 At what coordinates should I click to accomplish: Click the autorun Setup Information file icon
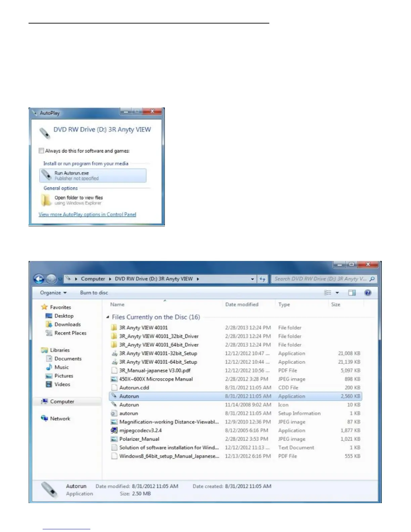click(x=114, y=413)
